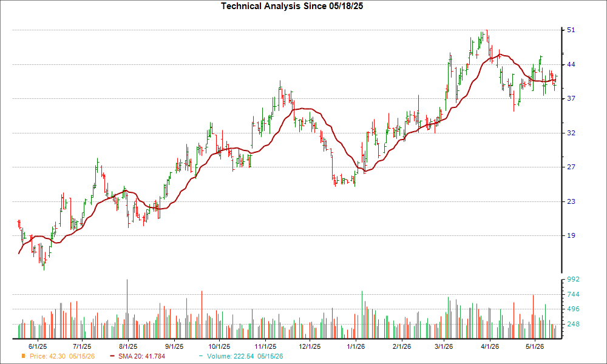
Task: Click the price axis label 32
Action: tap(571, 133)
